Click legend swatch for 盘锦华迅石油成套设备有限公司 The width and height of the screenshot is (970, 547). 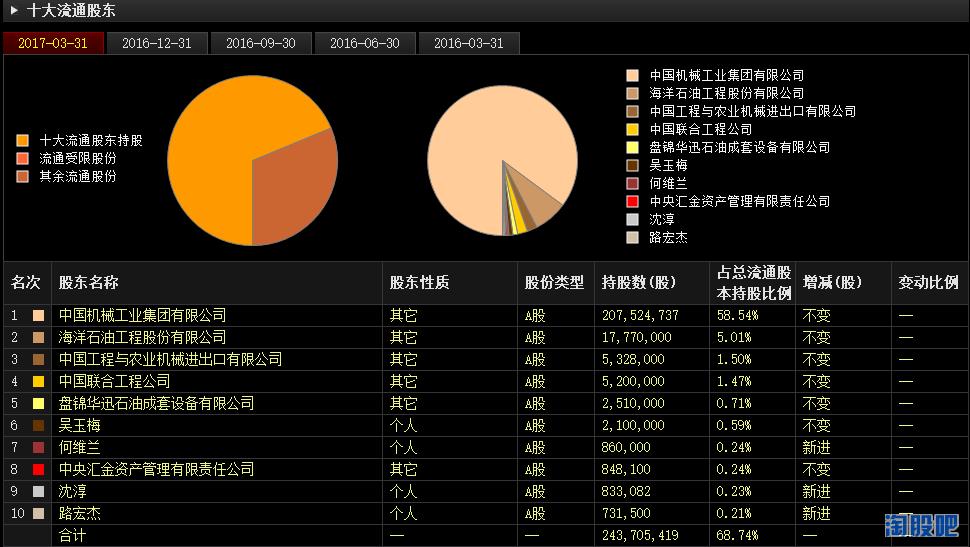click(632, 147)
